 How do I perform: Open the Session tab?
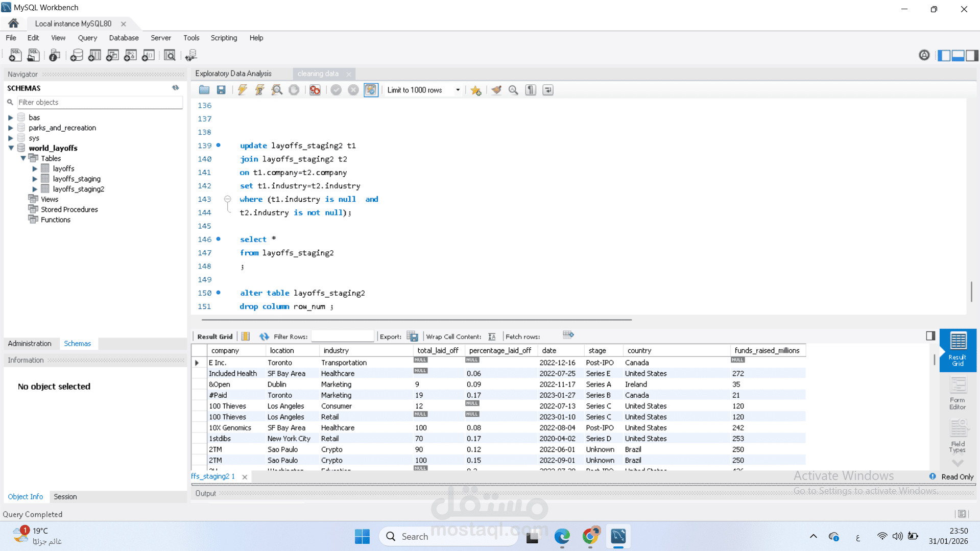point(65,496)
